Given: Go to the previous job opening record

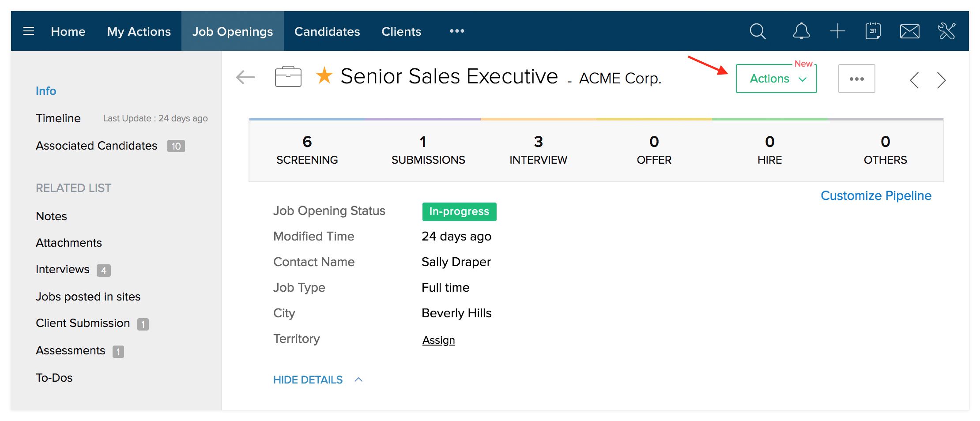Looking at the screenshot, I should click(915, 80).
